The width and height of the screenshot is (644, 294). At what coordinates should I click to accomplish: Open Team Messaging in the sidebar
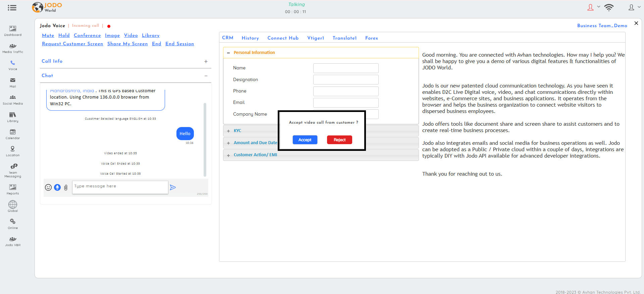[x=13, y=170]
